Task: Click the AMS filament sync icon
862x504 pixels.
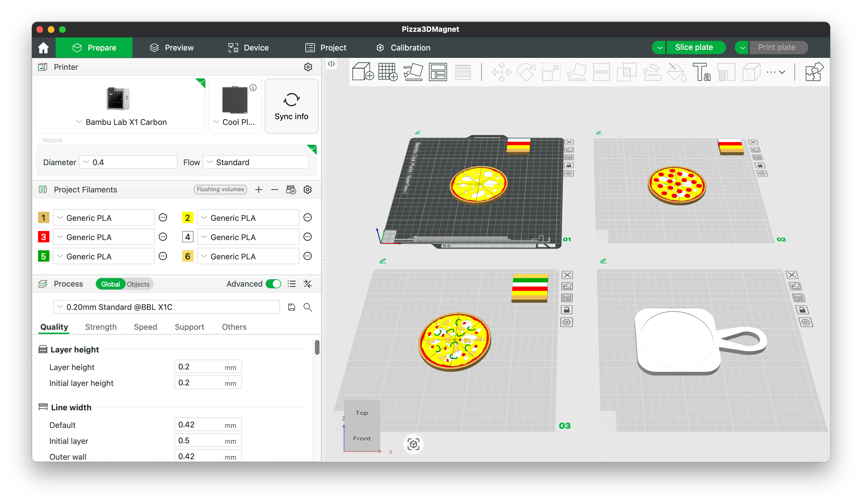Action: tap(291, 190)
